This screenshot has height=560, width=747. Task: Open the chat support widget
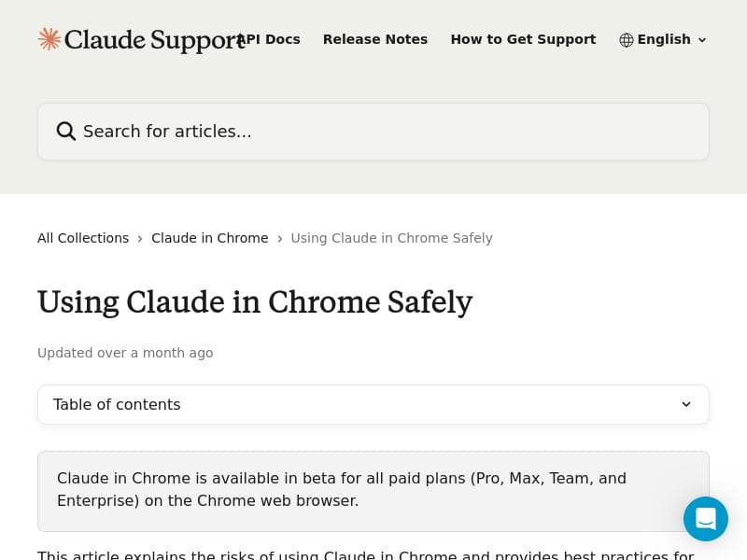coord(706,519)
